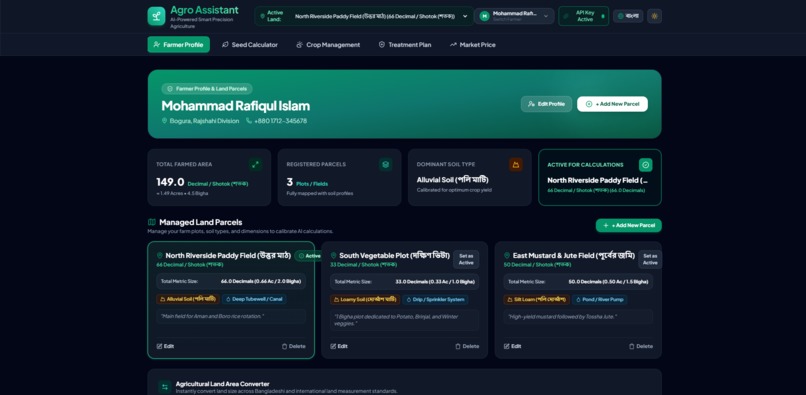Click the Active badge on North Riverside card
Viewport: 806px width, 395px height.
click(309, 256)
